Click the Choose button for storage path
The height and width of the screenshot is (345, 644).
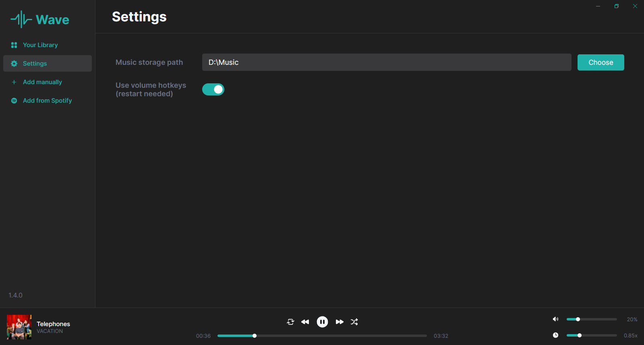[601, 62]
